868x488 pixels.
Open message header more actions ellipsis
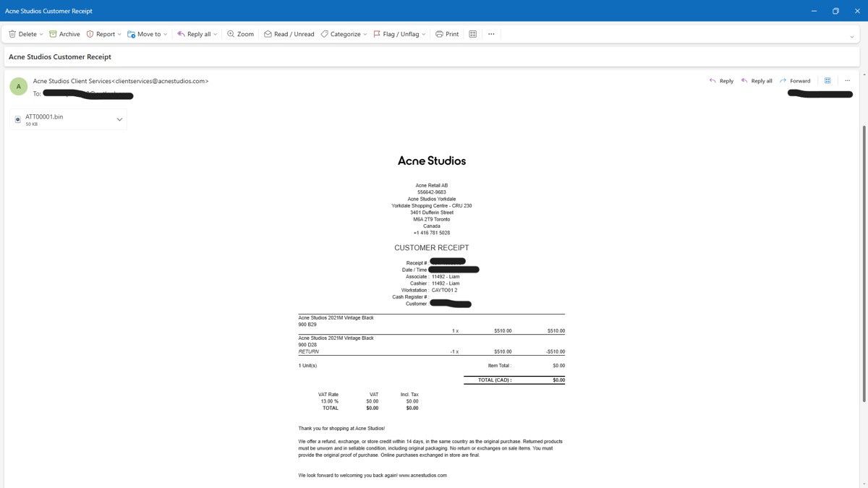pyautogui.click(x=847, y=81)
